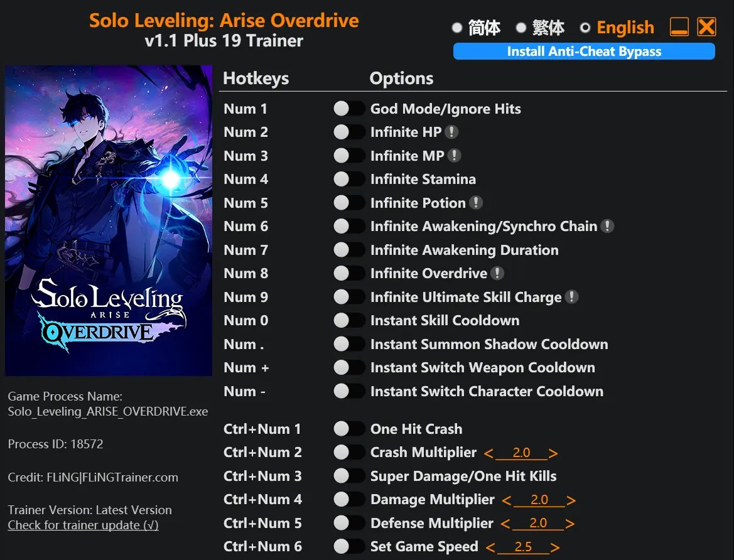Turn on Infinite Stamina switch
This screenshot has width=734, height=560.
point(348,180)
